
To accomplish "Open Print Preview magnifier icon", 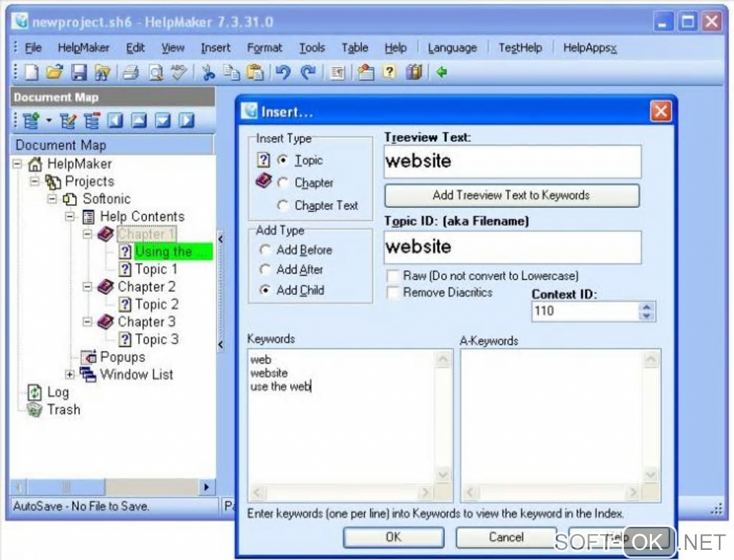I will [x=155, y=73].
